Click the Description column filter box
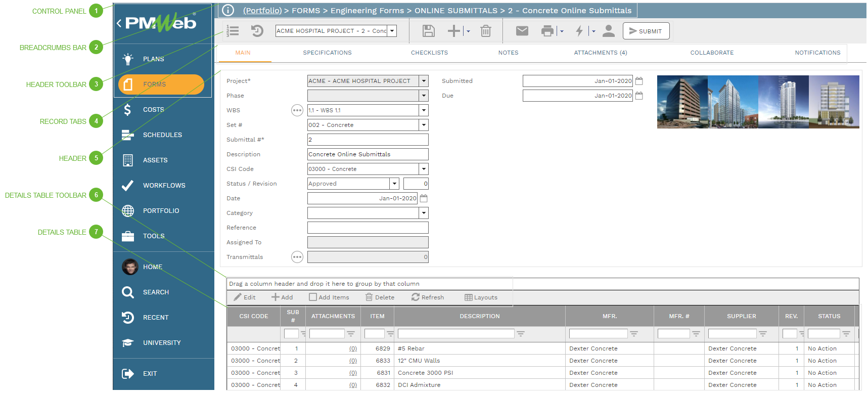The image size is (868, 393). coord(456,334)
